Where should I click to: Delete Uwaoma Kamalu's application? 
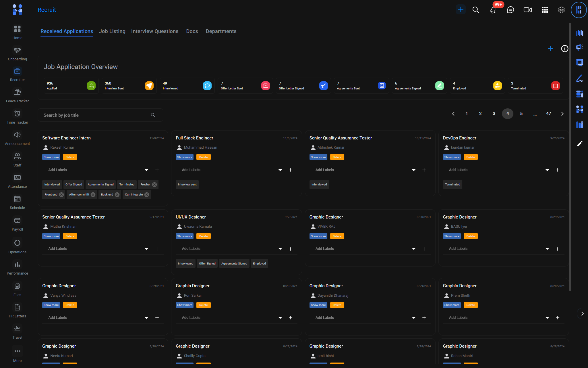click(203, 236)
